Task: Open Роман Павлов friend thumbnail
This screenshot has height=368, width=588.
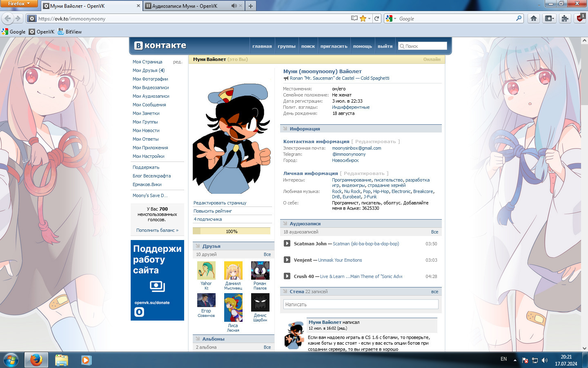Action: 260,270
